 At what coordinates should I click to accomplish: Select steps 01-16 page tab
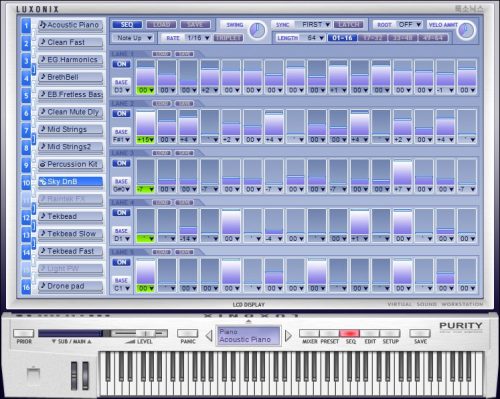point(342,38)
